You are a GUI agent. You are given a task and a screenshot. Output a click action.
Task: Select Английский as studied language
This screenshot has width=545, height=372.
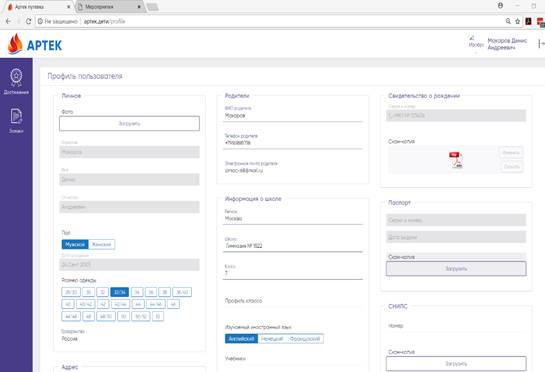241,339
